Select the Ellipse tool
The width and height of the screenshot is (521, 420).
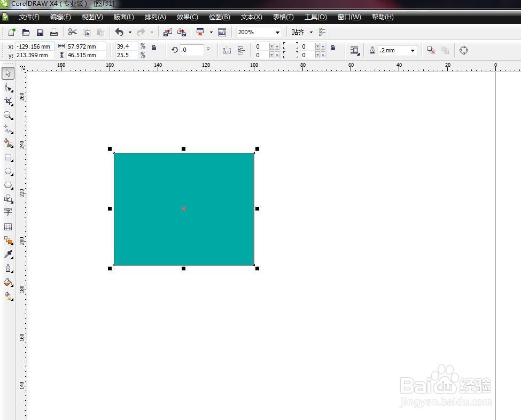click(x=9, y=171)
